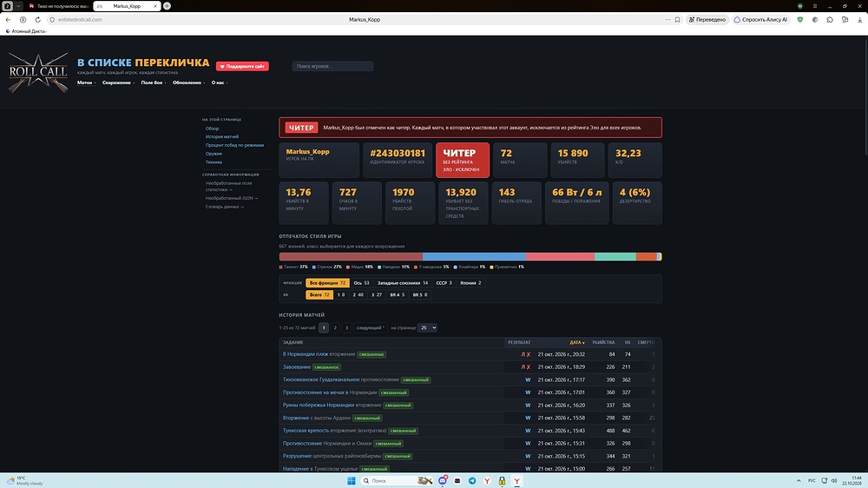
Task: Filter by BR 3 with 27 matches
Action: point(377,294)
